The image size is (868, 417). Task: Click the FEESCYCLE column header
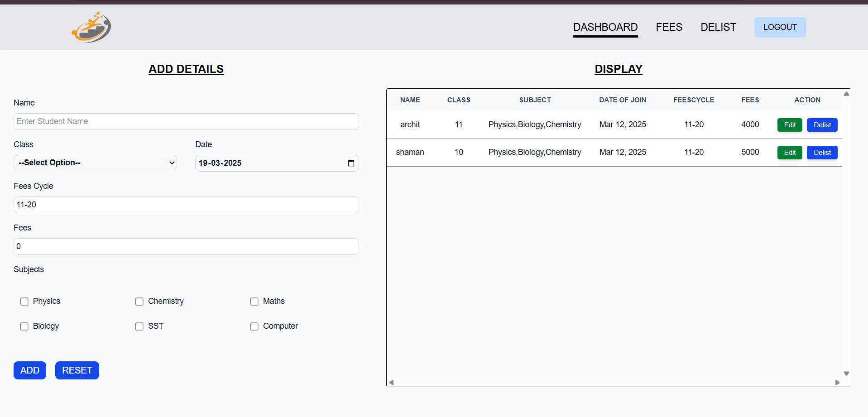point(694,100)
